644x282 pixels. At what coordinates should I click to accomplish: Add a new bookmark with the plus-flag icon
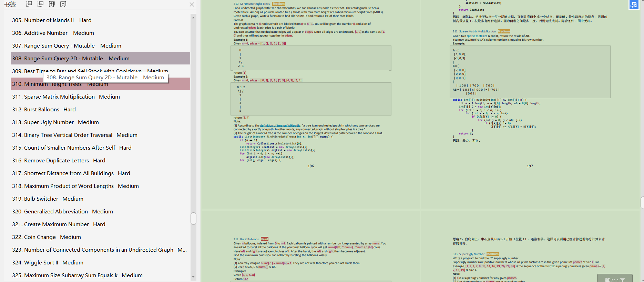[x=52, y=4]
